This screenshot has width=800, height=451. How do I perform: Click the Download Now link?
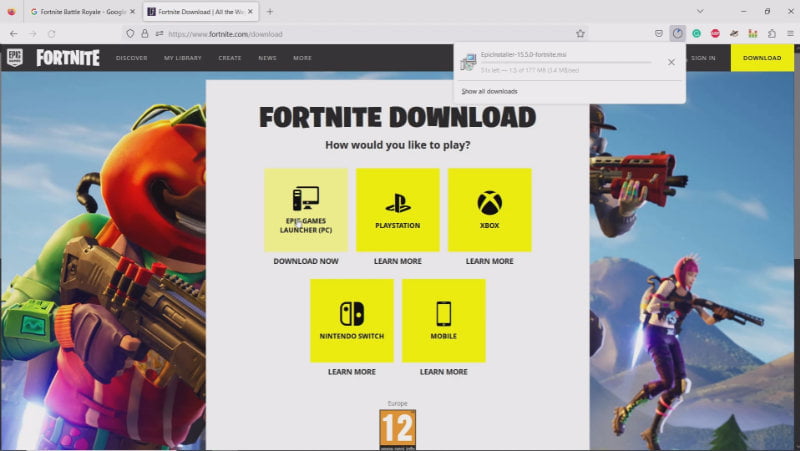pyautogui.click(x=306, y=261)
